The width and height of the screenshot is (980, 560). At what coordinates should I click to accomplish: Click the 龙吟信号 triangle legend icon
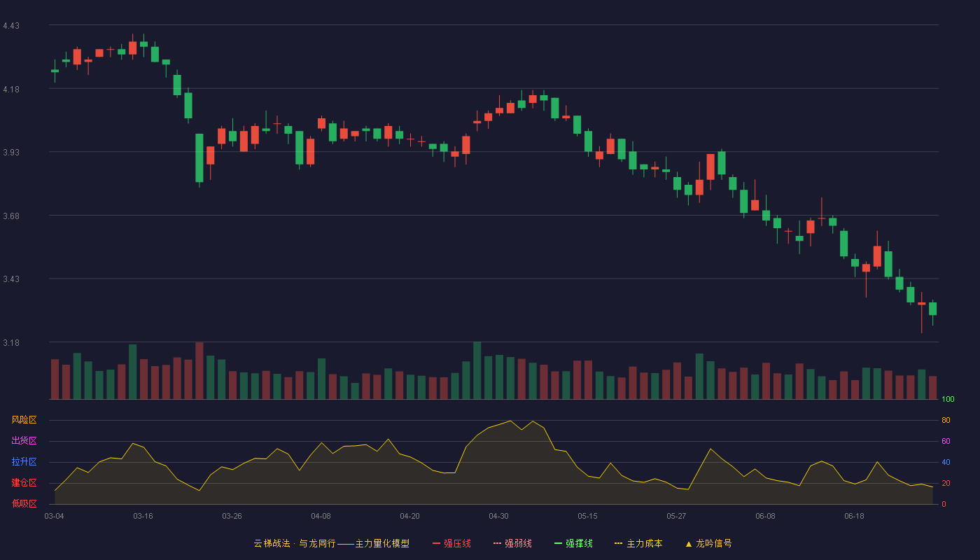[688, 543]
